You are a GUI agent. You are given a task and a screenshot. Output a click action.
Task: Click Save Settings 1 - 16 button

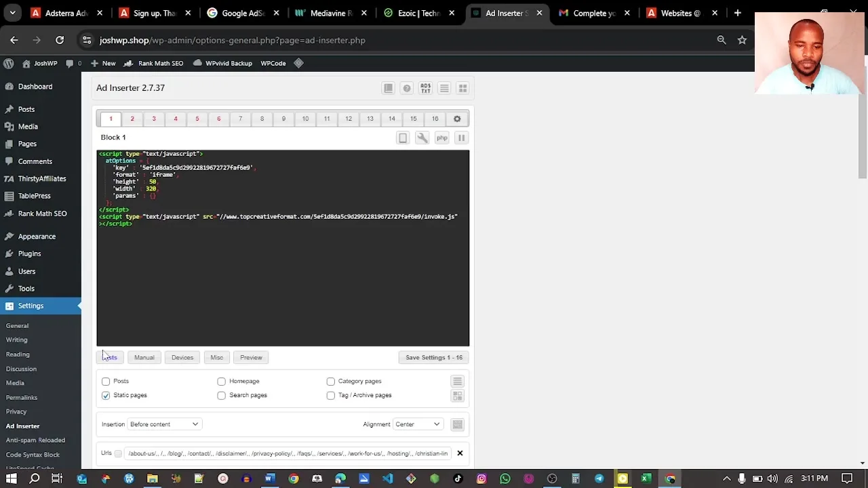434,357
